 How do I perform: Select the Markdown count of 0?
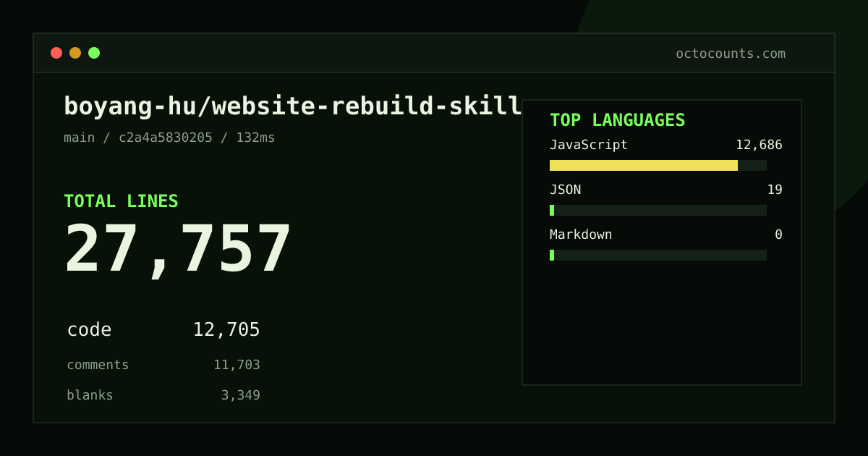click(778, 235)
